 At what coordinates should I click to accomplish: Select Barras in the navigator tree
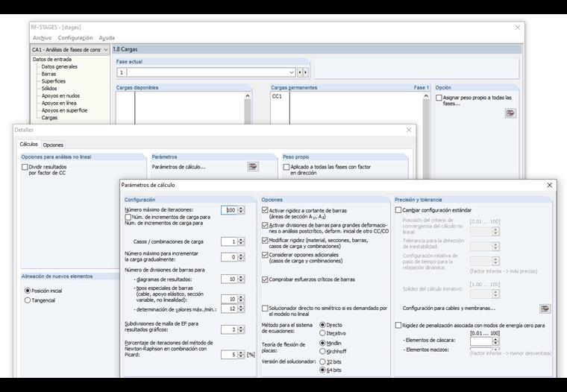[48, 74]
